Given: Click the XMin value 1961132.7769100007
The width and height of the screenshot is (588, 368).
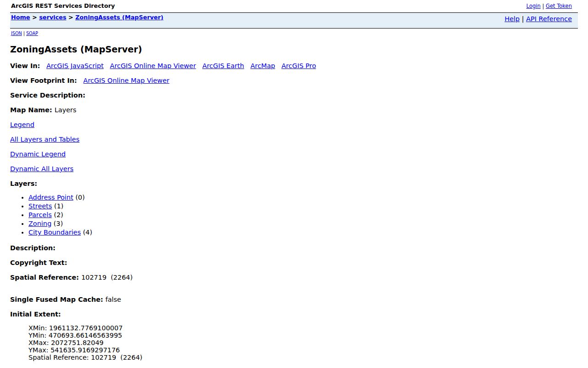Looking at the screenshot, I should click(86, 328).
